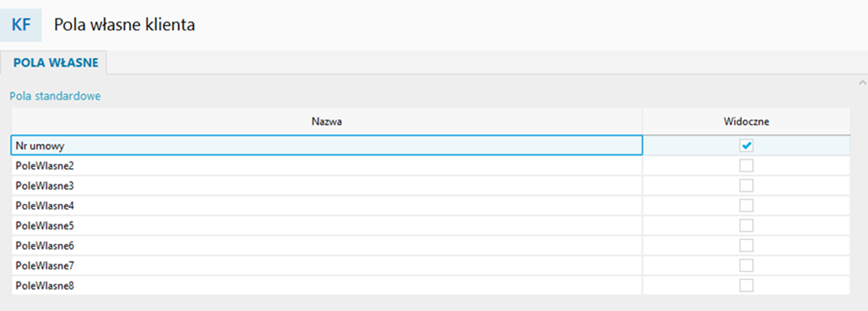Sort by the Nazwa column header

[x=327, y=122]
